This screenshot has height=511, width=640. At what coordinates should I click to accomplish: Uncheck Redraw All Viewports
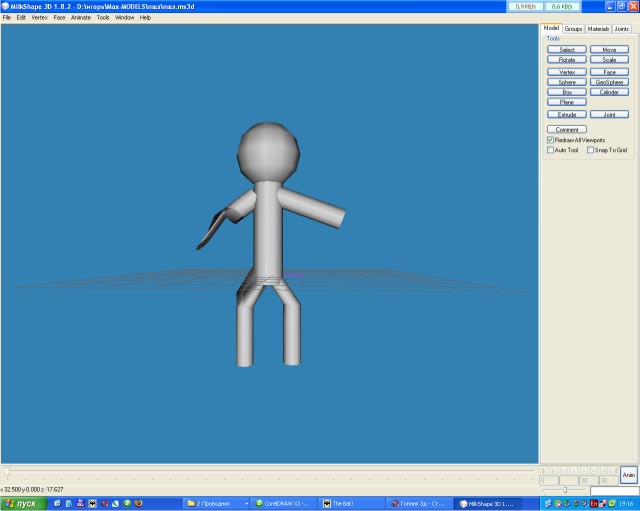550,140
